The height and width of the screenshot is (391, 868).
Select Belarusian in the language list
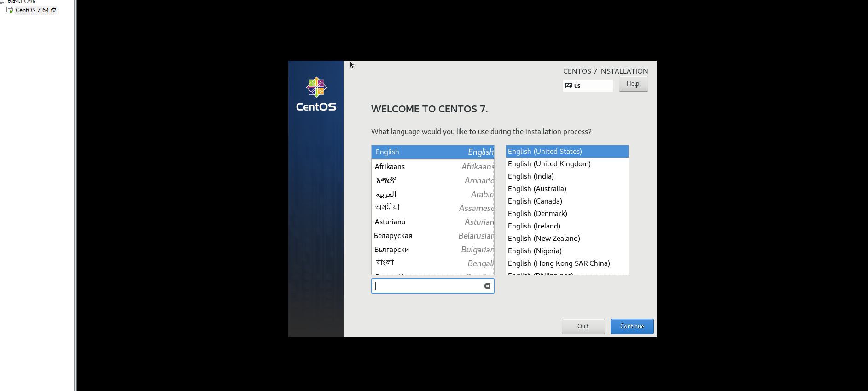(x=432, y=235)
